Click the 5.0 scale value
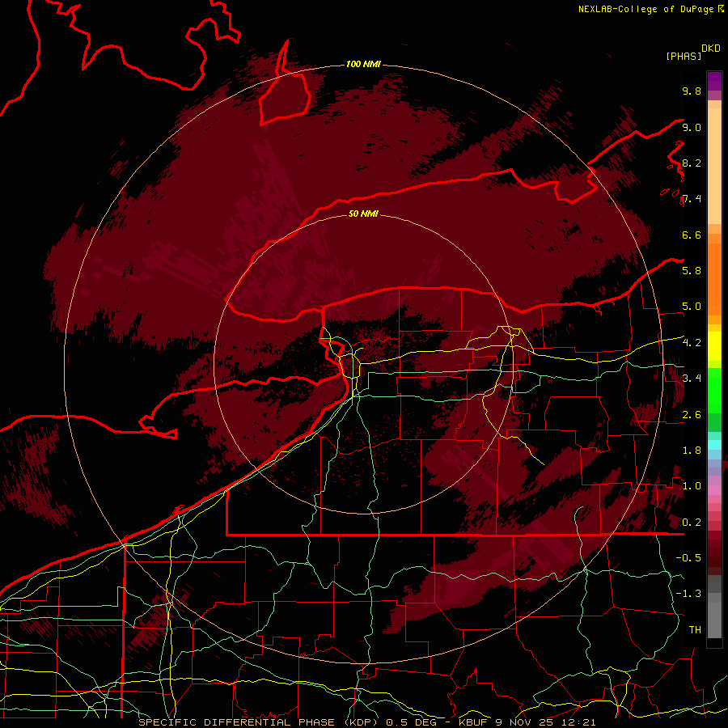728x728 pixels. point(692,307)
